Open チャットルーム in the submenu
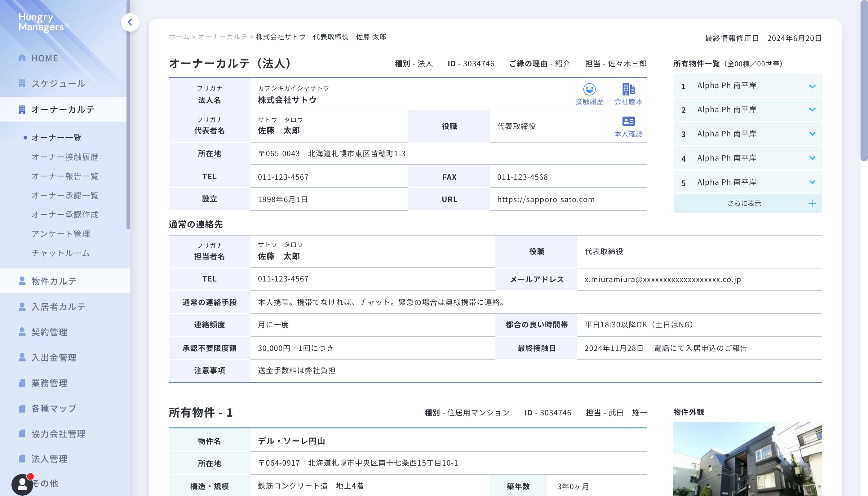The width and height of the screenshot is (868, 496). pos(61,253)
